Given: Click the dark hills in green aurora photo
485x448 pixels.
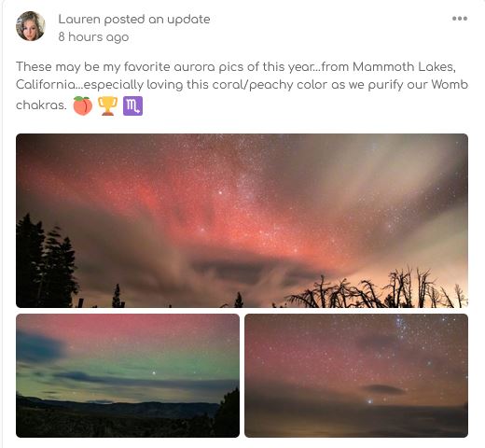Looking at the screenshot, I should point(118,415).
